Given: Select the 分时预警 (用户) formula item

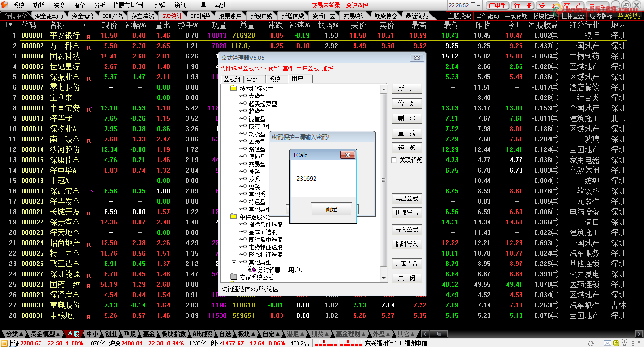Looking at the screenshot, I should pyautogui.click(x=280, y=270).
